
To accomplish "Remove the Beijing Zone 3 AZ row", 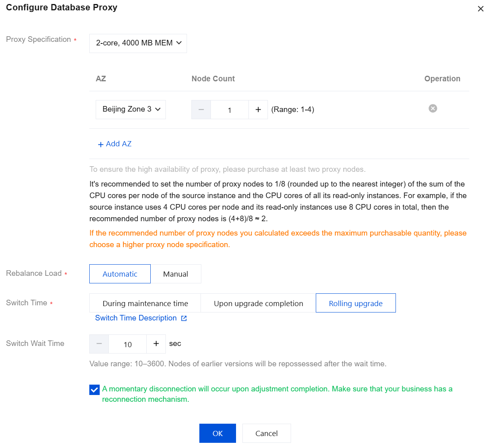I will pyautogui.click(x=433, y=108).
